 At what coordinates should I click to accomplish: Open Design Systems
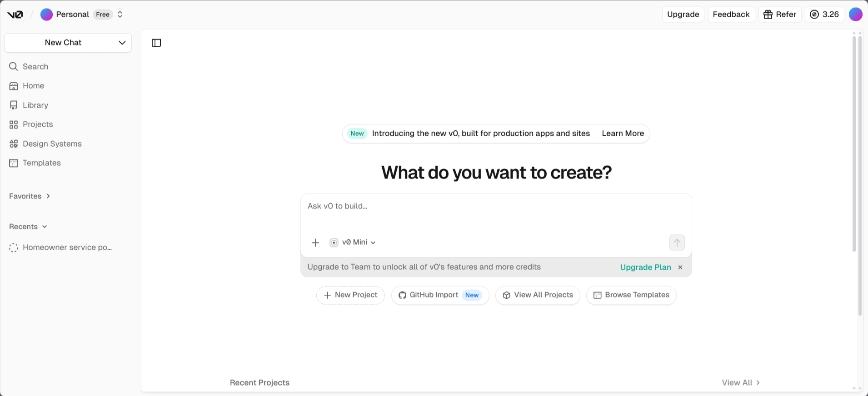tap(68, 144)
